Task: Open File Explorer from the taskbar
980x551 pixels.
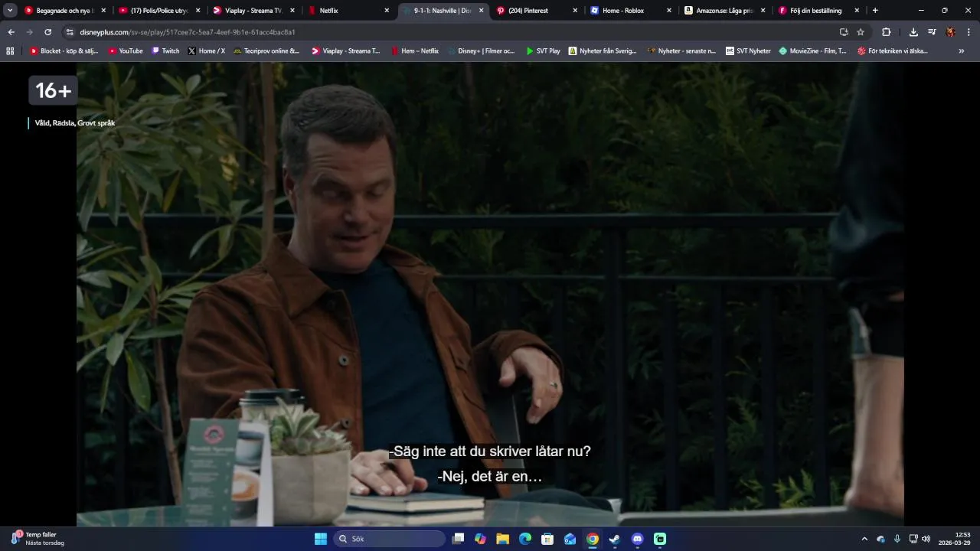Action: click(502, 539)
